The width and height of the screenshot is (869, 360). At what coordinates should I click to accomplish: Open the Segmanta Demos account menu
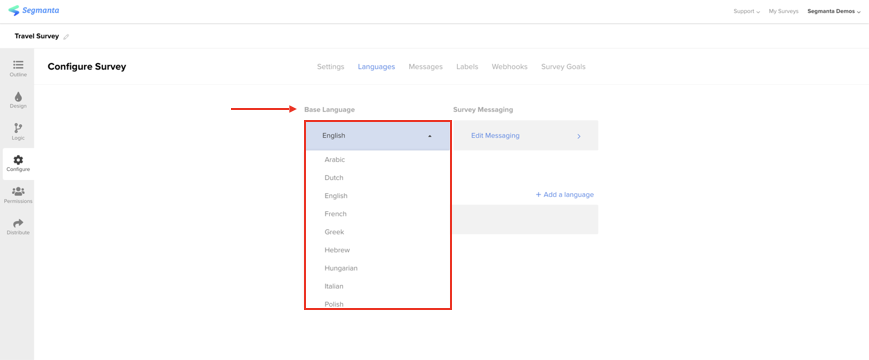tap(834, 11)
